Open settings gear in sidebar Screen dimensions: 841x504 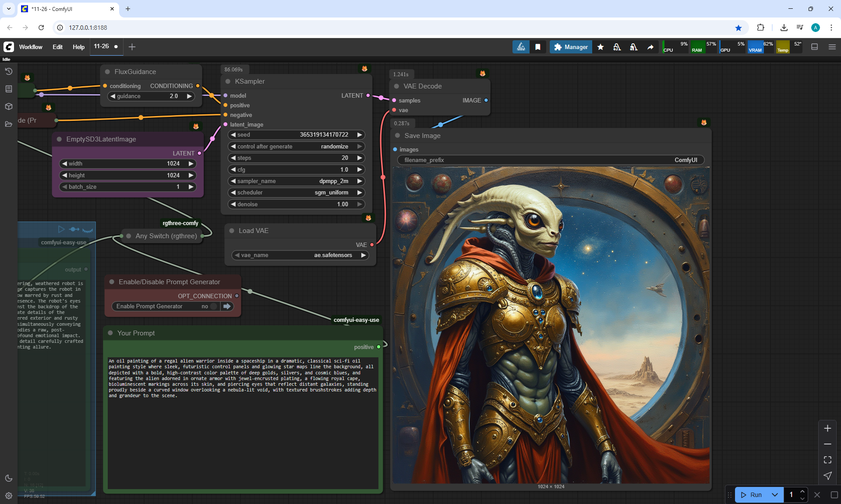click(8, 496)
